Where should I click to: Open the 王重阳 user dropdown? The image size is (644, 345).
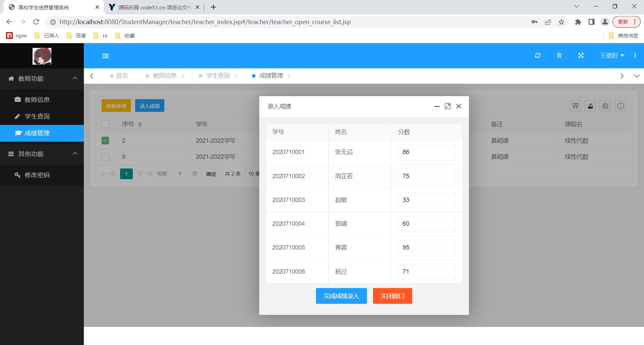612,56
